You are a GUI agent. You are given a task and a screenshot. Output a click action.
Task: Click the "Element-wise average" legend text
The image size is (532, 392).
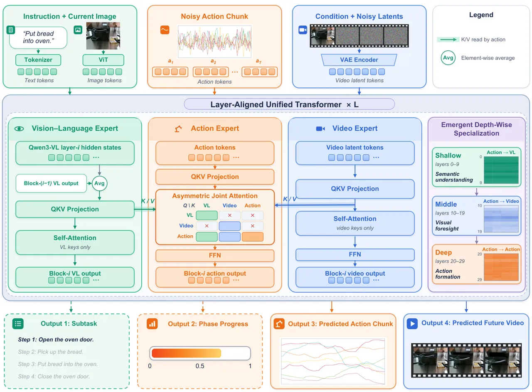[x=488, y=58]
